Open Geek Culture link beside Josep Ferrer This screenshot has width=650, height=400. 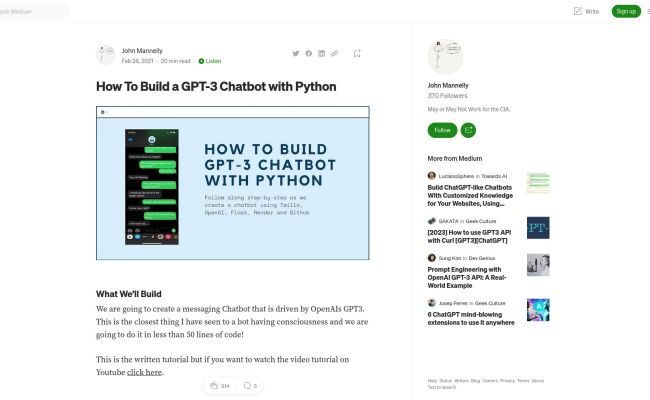pos(490,303)
